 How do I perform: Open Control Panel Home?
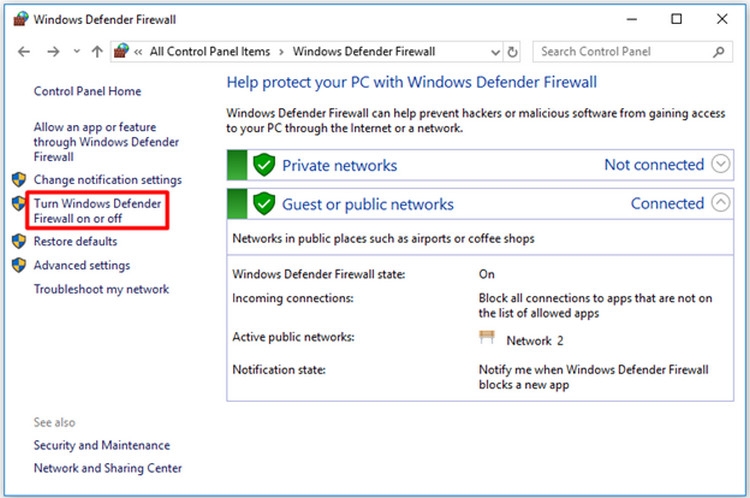[87, 91]
